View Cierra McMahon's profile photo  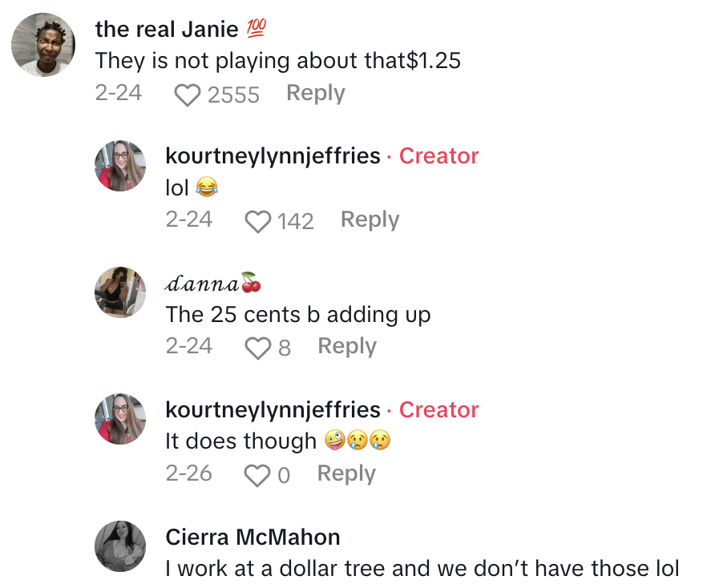(x=120, y=546)
